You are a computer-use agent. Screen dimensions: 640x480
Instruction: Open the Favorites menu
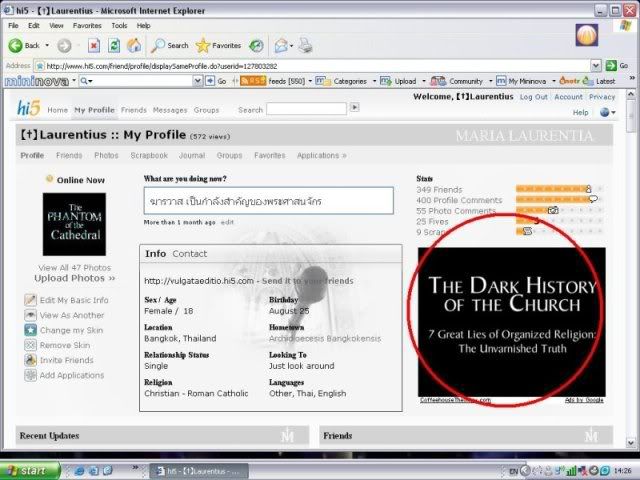87,25
